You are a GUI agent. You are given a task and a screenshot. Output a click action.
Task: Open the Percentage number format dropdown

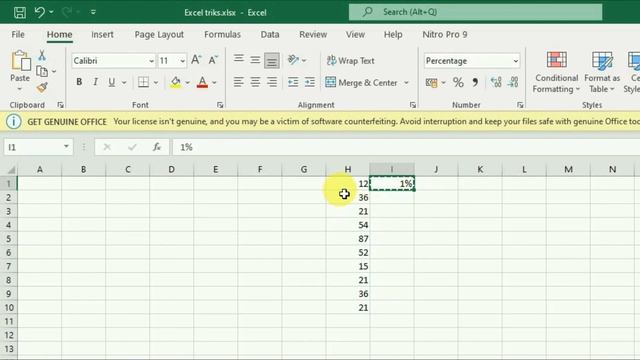tap(516, 61)
